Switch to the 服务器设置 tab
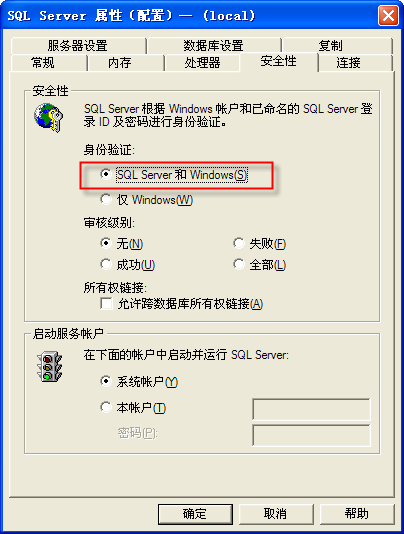The image size is (404, 534). pos(78,45)
